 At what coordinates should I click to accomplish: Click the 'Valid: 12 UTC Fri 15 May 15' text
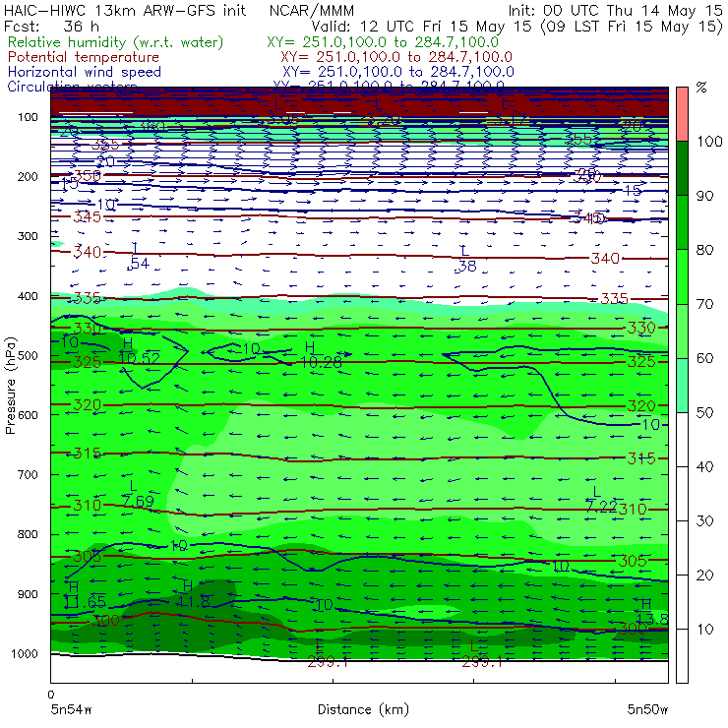(x=421, y=27)
